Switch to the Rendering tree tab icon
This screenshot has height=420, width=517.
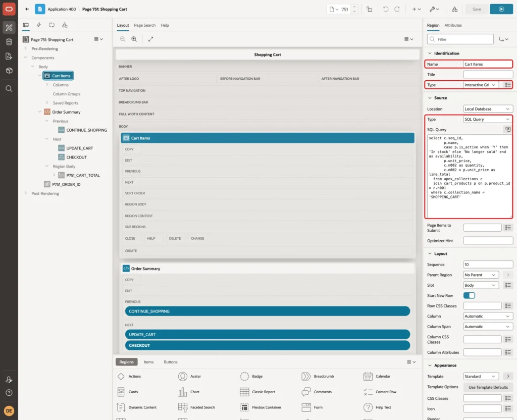point(26,25)
